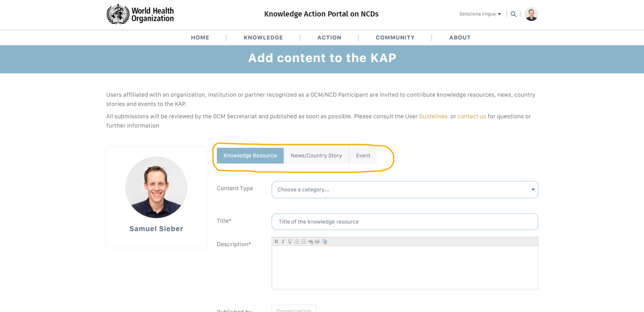The image size is (644, 312).
Task: Toggle bold formatting in description editor
Action: pyautogui.click(x=276, y=242)
